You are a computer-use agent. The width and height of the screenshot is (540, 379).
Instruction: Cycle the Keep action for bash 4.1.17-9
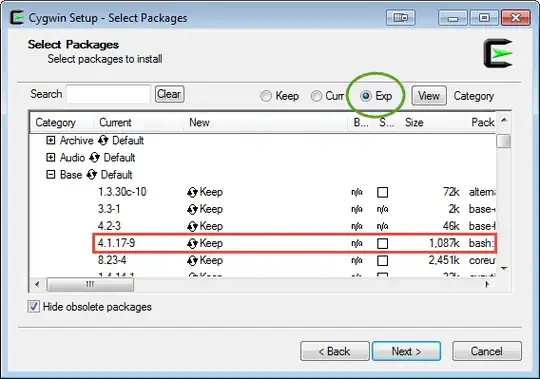click(192, 243)
